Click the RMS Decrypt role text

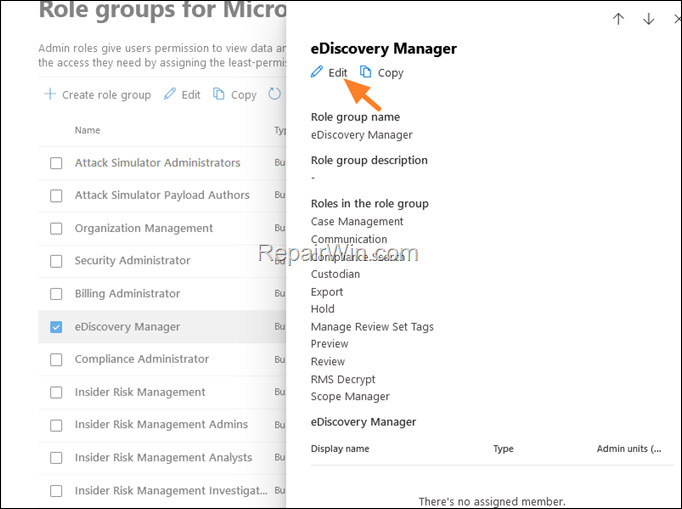coord(343,379)
